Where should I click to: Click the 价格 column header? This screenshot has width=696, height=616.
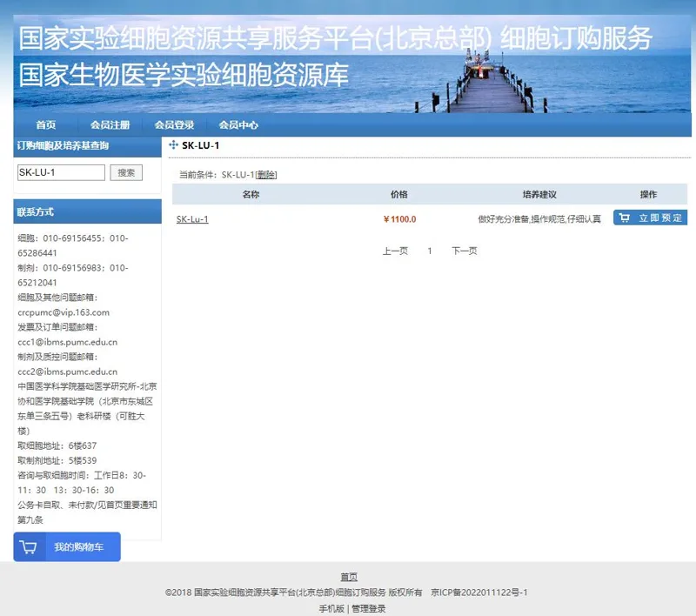coord(399,194)
